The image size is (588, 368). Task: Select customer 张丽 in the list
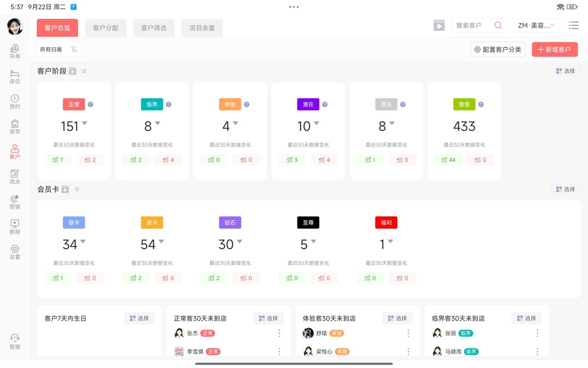click(x=450, y=334)
